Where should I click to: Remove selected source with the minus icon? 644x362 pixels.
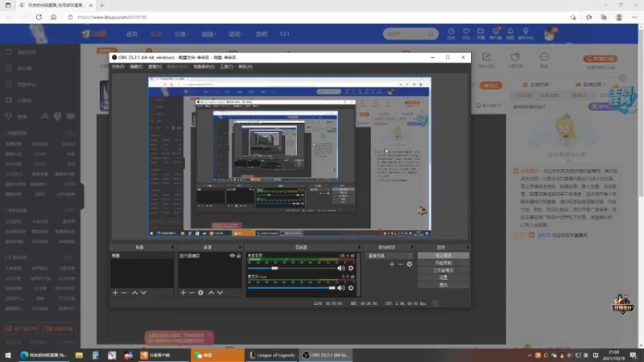point(192,293)
